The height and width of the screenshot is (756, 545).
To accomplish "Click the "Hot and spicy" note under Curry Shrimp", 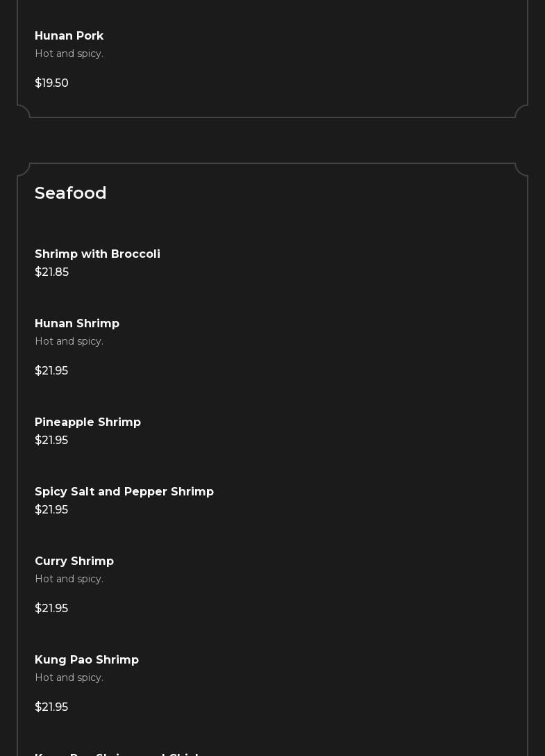I will (x=69, y=579).
